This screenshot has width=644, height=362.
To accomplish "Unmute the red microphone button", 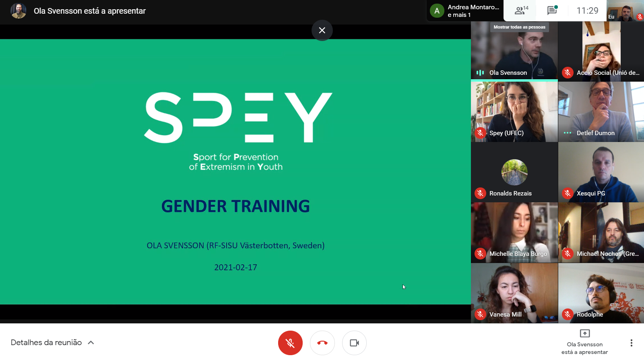I will 290,343.
